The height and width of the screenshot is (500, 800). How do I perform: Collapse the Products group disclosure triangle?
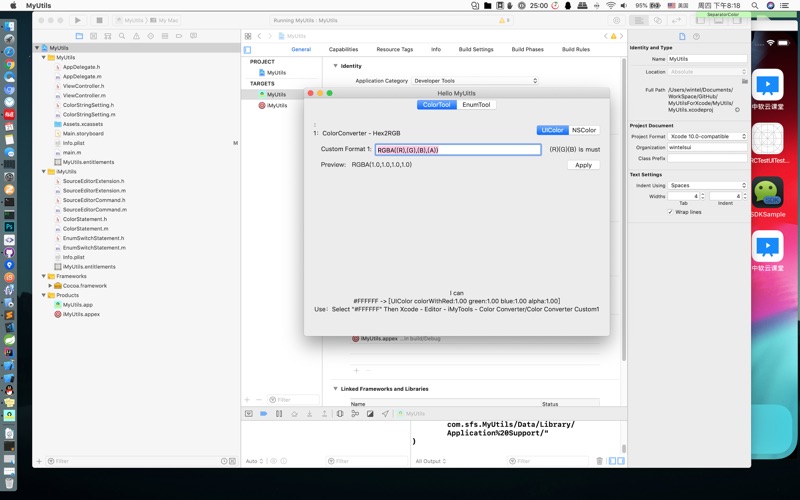[44, 295]
